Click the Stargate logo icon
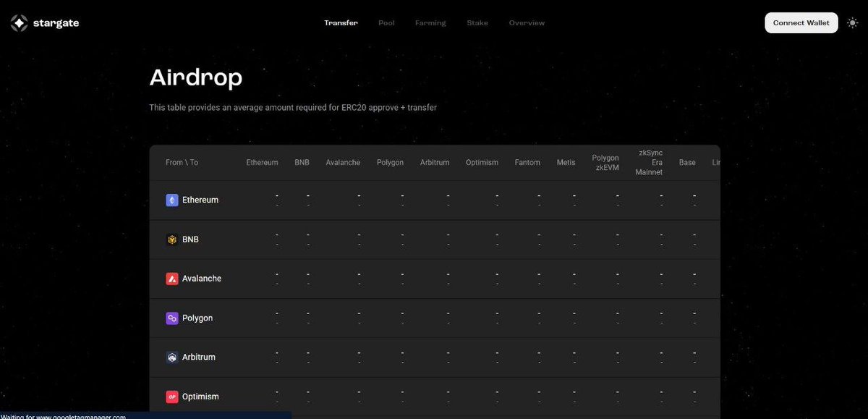Viewport: 868px width, 419px height. point(19,23)
